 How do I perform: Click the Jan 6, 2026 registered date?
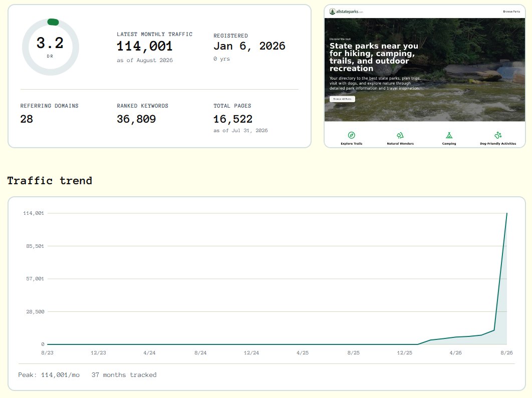click(249, 46)
